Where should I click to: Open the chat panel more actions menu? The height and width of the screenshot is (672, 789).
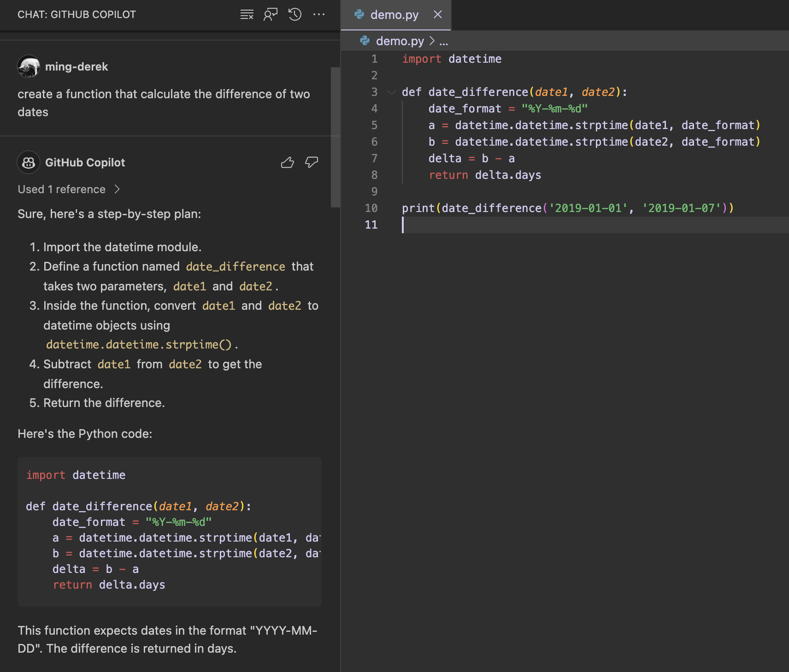(x=319, y=15)
